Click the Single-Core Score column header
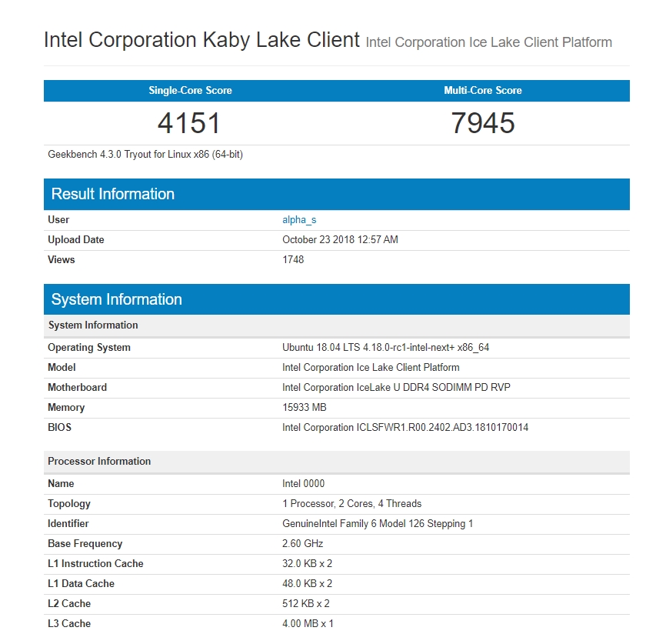 [189, 90]
